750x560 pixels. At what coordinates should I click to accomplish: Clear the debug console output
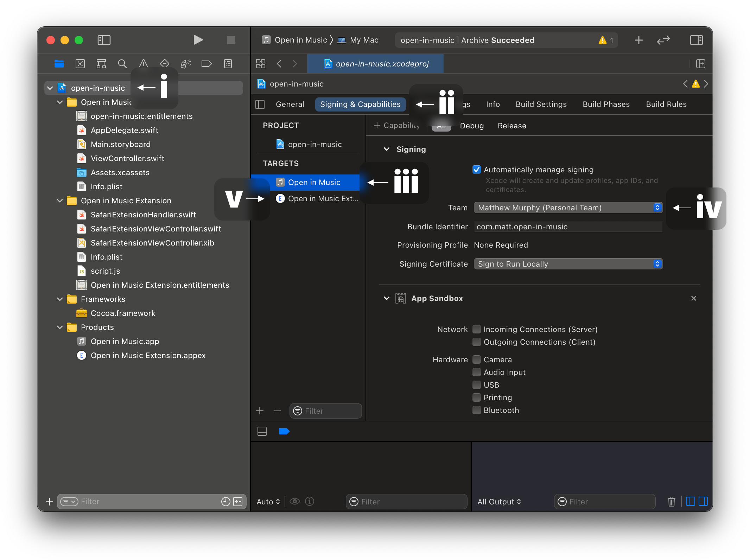point(671,502)
